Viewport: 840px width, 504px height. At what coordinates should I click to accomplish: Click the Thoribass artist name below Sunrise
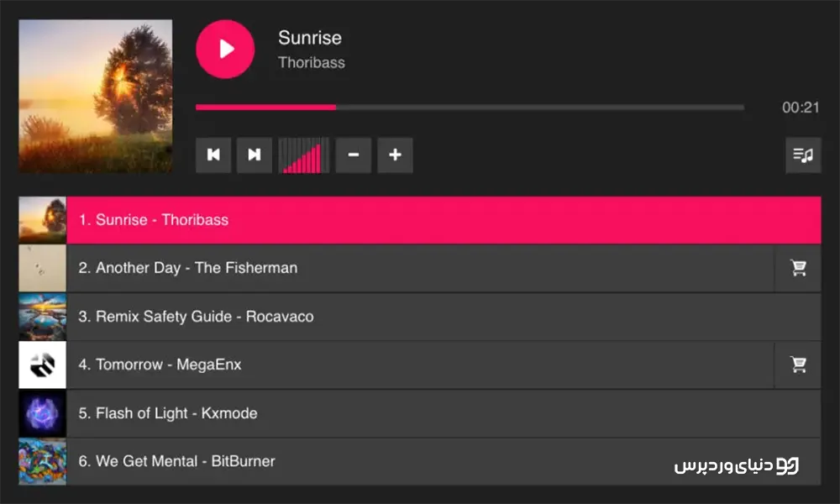pos(312,63)
